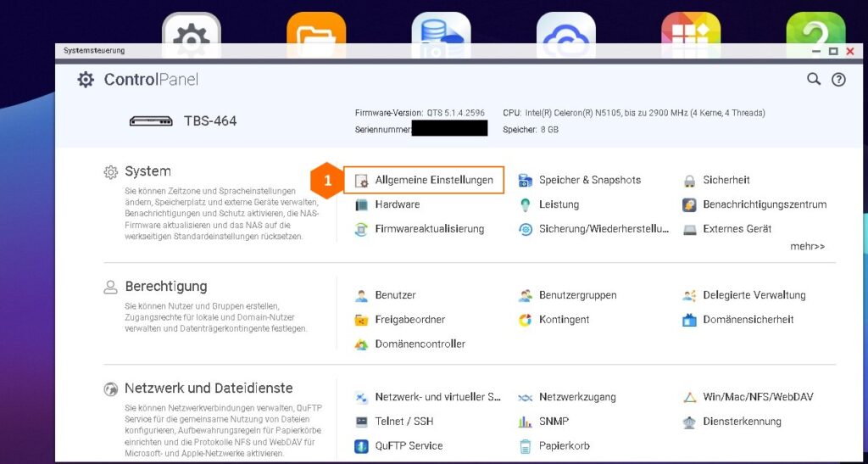This screenshot has width=868, height=464.
Task: Select the System category heading
Action: pos(147,171)
